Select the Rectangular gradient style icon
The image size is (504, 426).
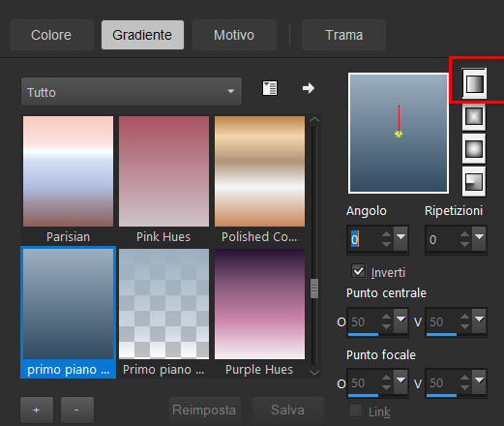click(474, 117)
